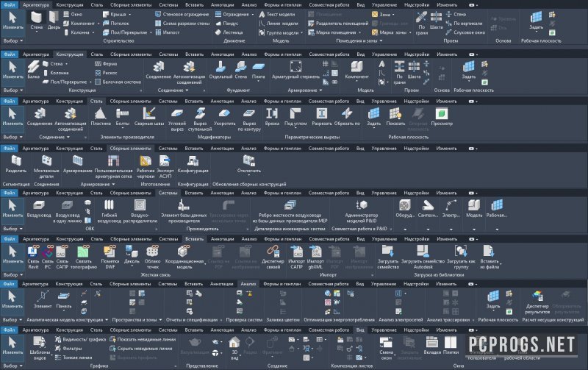Click the Угловой вырез corner cut tool
The width and height of the screenshot is (588, 370).
click(x=177, y=120)
